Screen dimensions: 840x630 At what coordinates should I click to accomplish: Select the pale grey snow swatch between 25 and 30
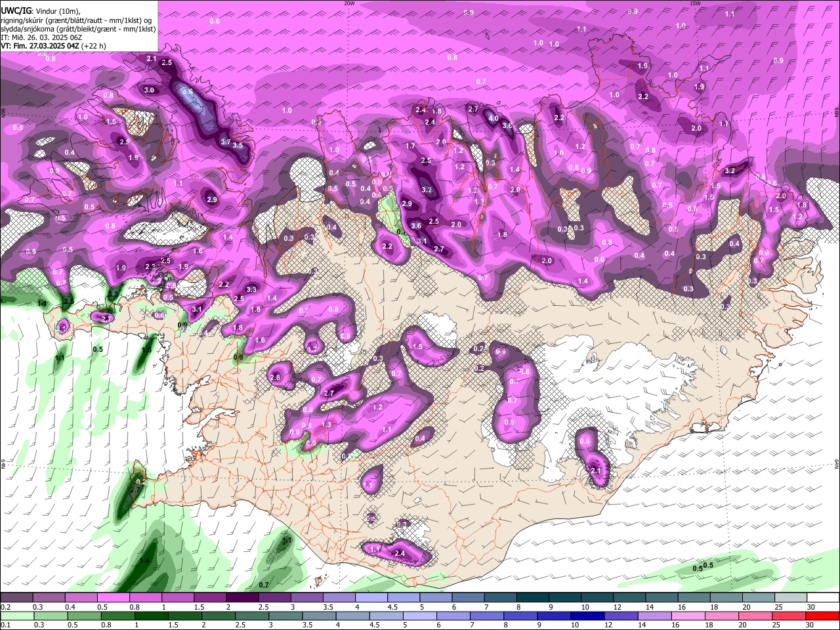coord(790,598)
